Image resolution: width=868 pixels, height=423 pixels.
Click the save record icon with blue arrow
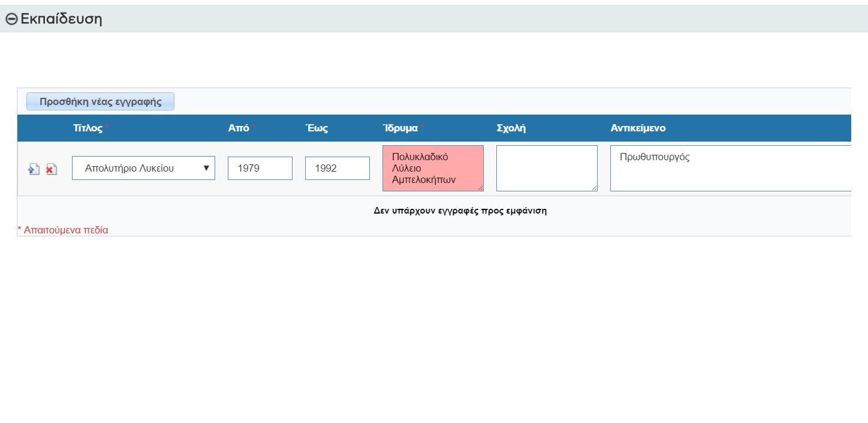click(34, 170)
